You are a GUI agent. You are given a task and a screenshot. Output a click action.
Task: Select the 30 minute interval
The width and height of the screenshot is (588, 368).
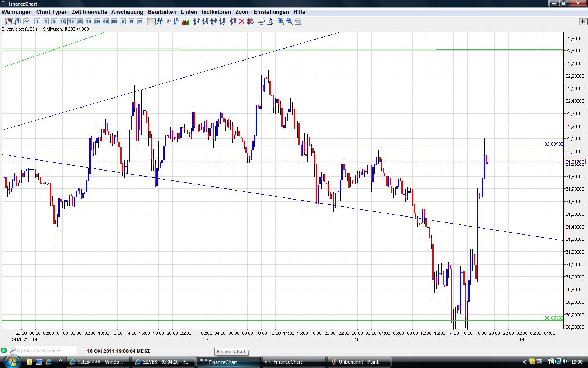(80, 21)
